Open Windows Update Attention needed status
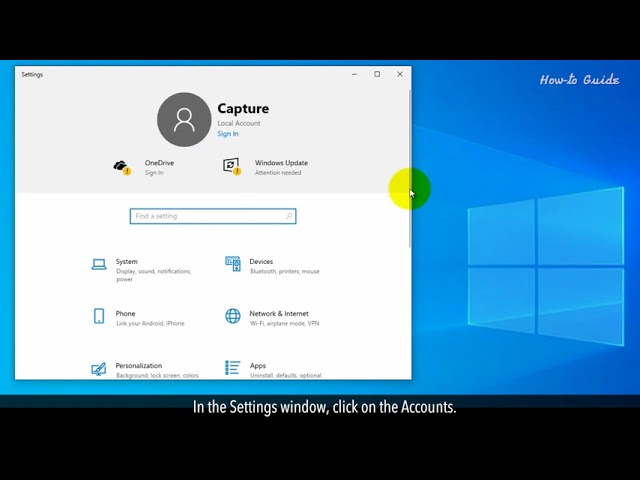The height and width of the screenshot is (480, 640). coord(278,173)
